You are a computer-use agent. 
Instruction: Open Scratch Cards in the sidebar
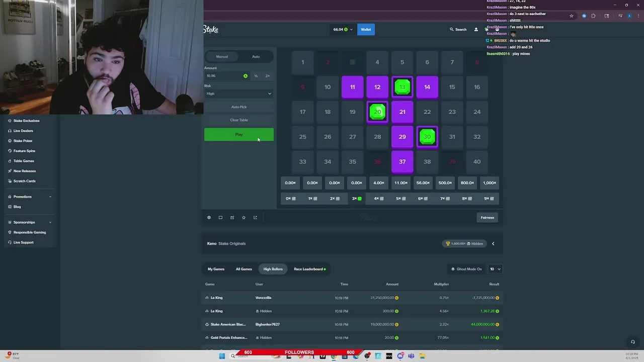24,181
